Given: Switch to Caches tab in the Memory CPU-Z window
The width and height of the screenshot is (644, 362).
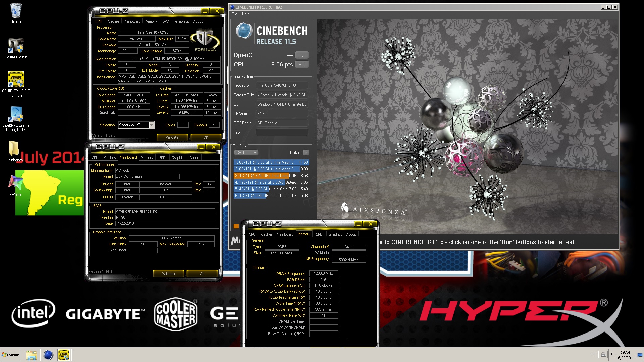Looking at the screenshot, I should [x=267, y=234].
